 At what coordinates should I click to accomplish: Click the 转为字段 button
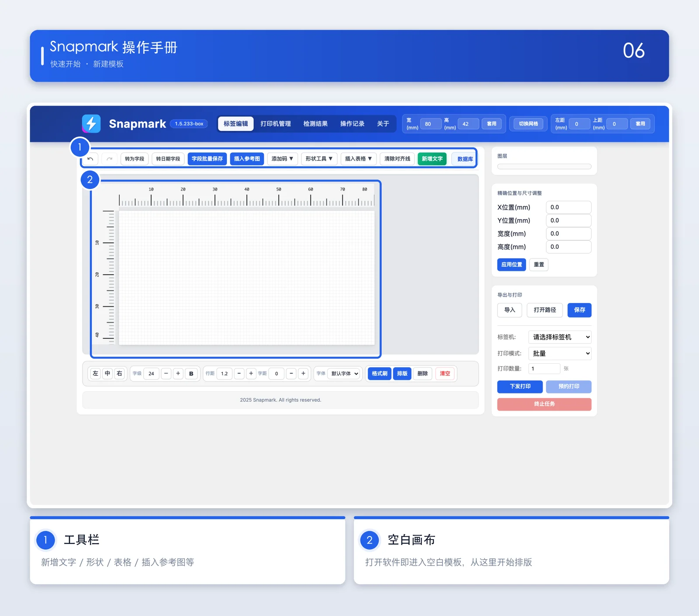click(x=135, y=159)
